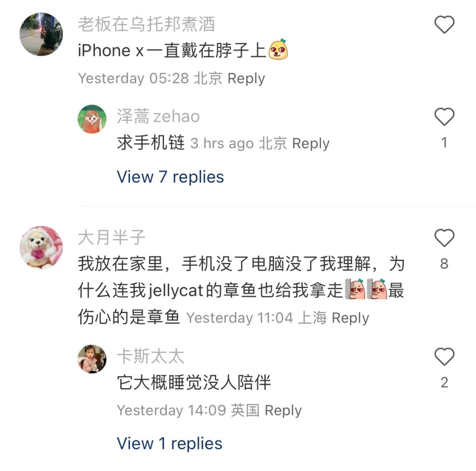
Task: Reply to 大月半子's jellycat octopus comment
Action: [x=350, y=318]
